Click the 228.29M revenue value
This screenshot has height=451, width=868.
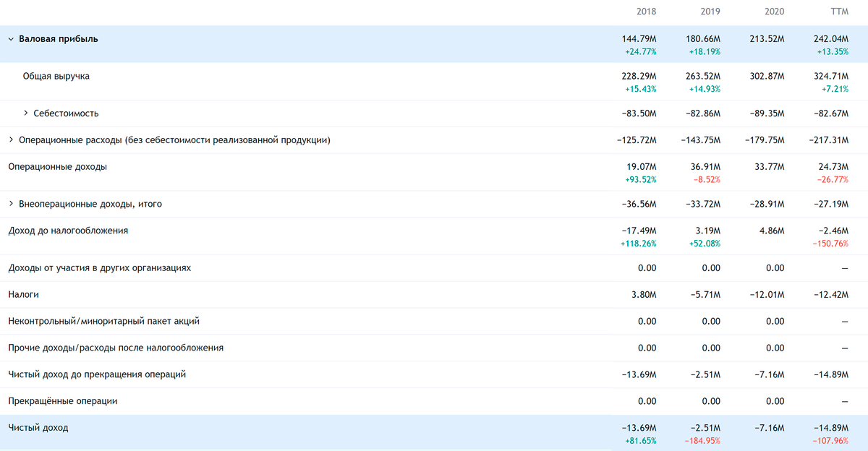pos(639,76)
